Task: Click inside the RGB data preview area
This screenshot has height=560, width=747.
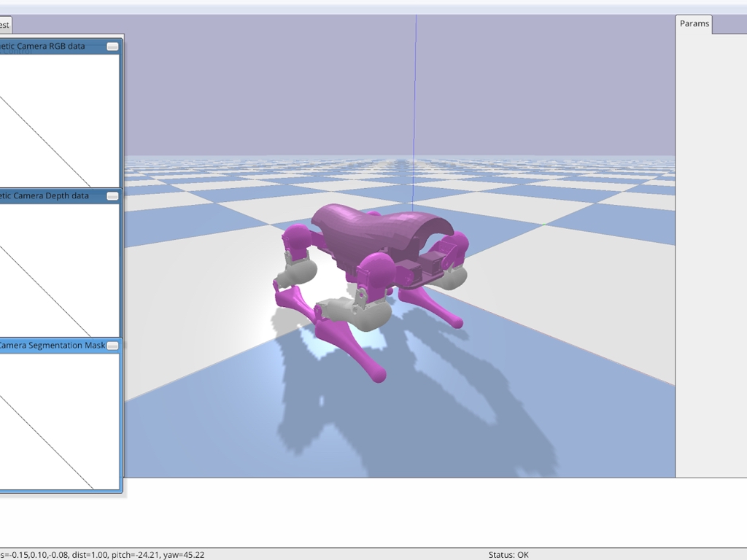Action: coord(58,120)
